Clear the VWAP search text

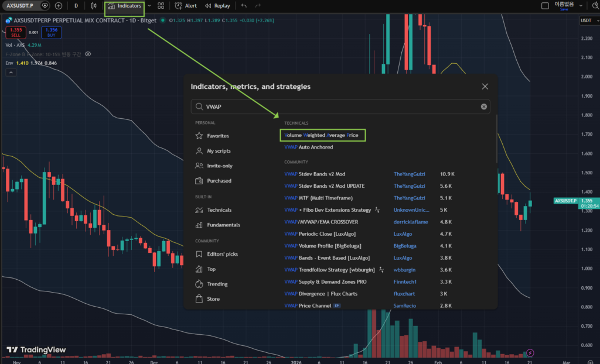click(x=483, y=107)
